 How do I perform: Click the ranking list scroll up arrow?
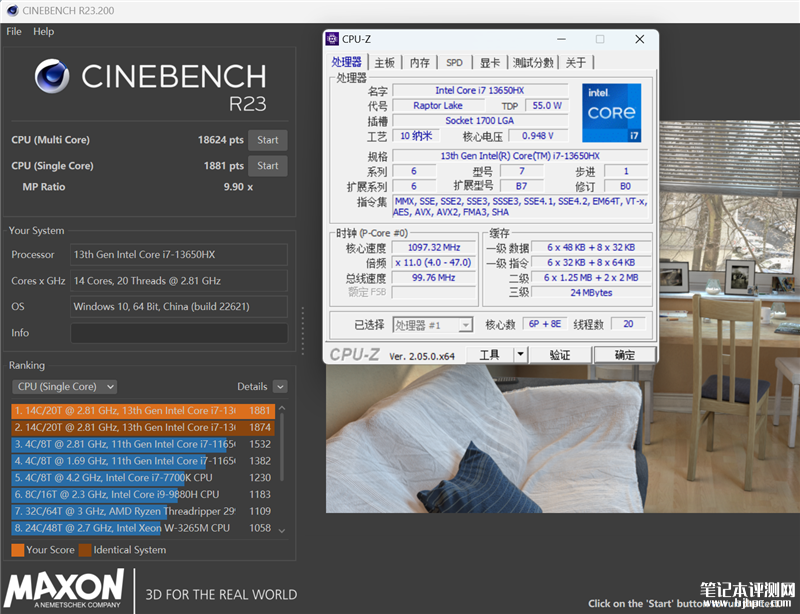click(x=282, y=409)
